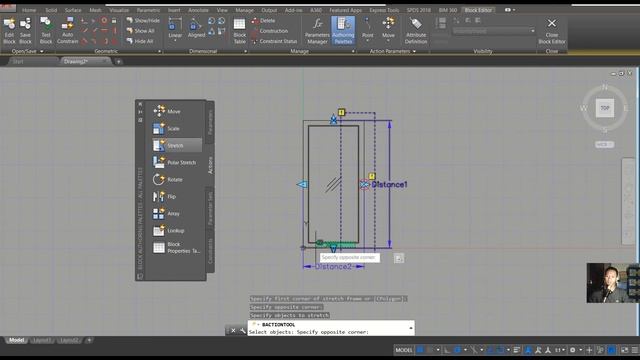
Task: Click Show/Hide constraints button
Action: pyautogui.click(x=143, y=20)
